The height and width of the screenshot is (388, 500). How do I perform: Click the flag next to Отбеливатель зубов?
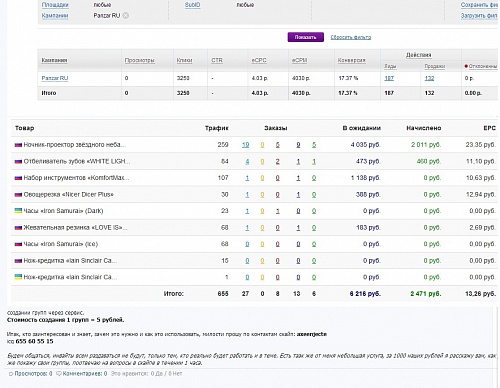tap(18, 161)
